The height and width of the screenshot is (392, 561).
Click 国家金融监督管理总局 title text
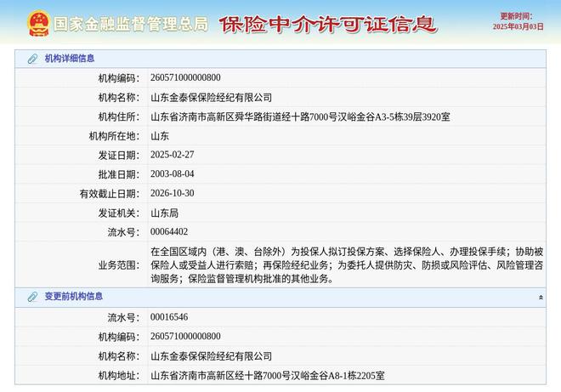click(x=131, y=25)
